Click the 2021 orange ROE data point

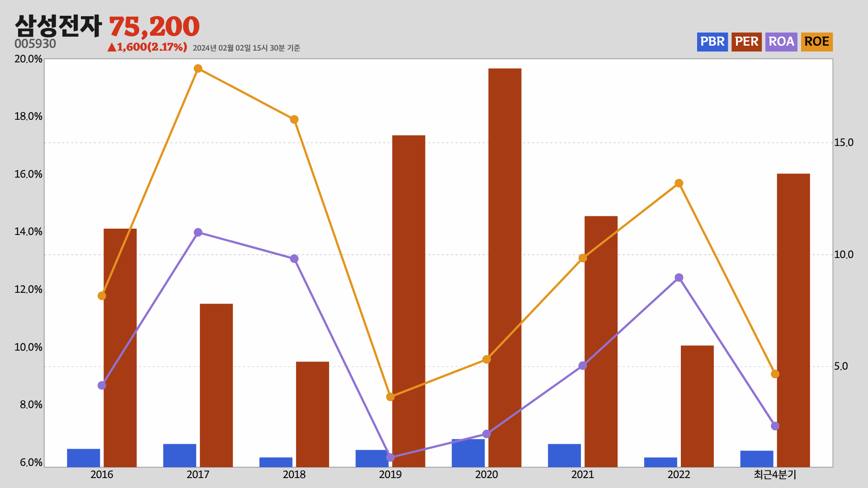[x=583, y=258]
